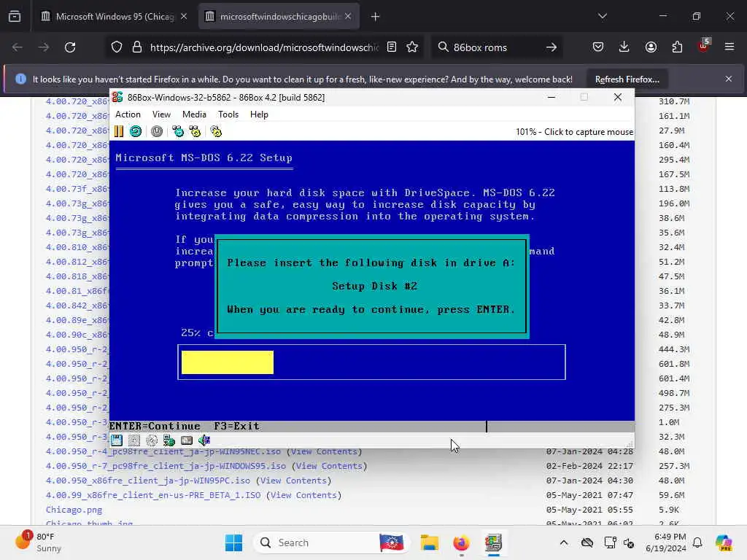Click the setup progress bar in 86Box
Screen dimensions: 747x560
click(x=371, y=362)
